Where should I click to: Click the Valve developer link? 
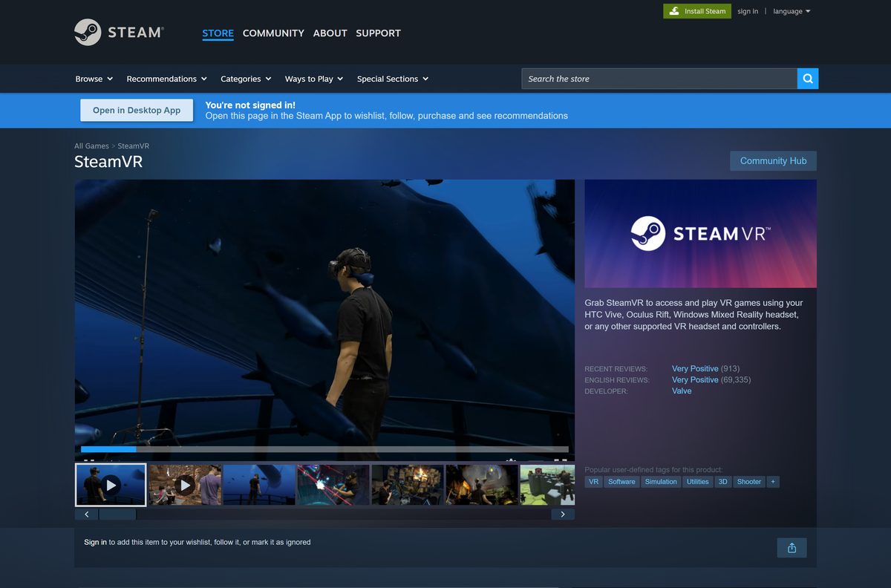point(682,391)
